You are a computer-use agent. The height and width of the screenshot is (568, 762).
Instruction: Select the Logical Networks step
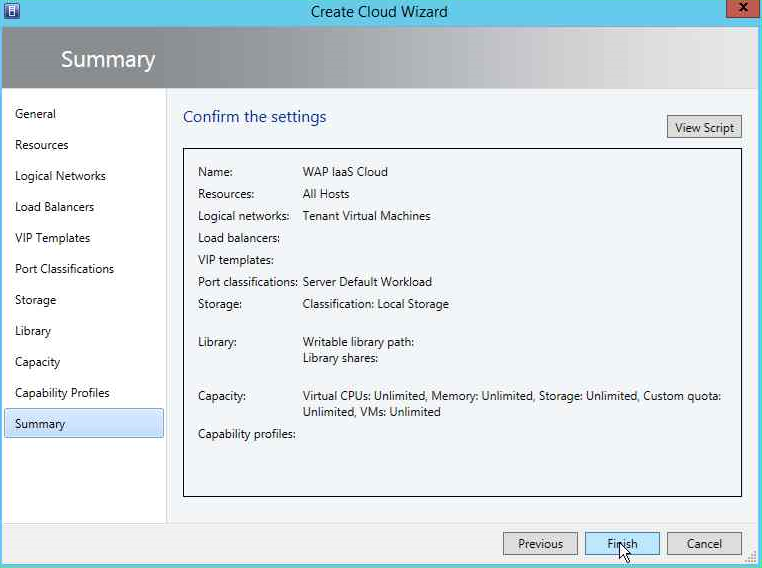(60, 176)
